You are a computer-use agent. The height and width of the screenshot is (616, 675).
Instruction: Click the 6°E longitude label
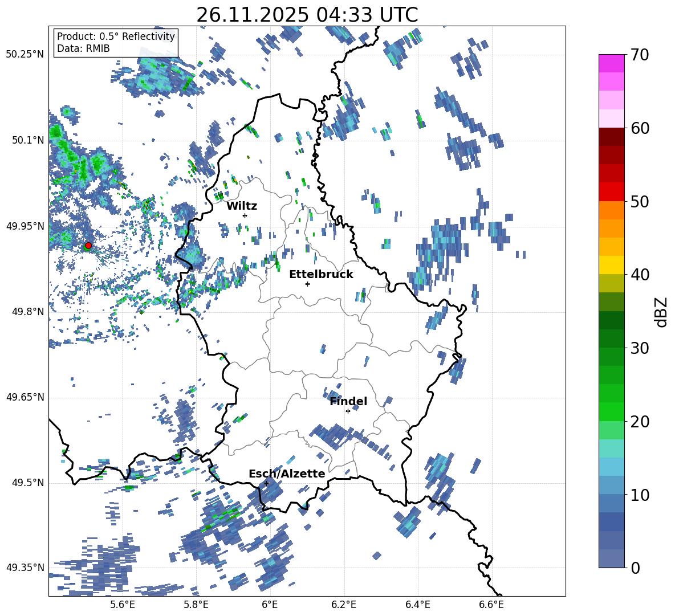click(x=270, y=605)
